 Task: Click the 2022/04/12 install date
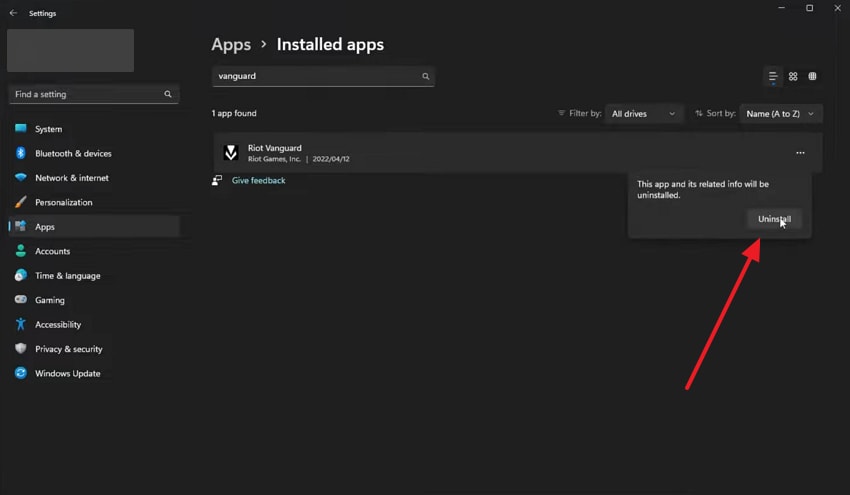tap(331, 159)
